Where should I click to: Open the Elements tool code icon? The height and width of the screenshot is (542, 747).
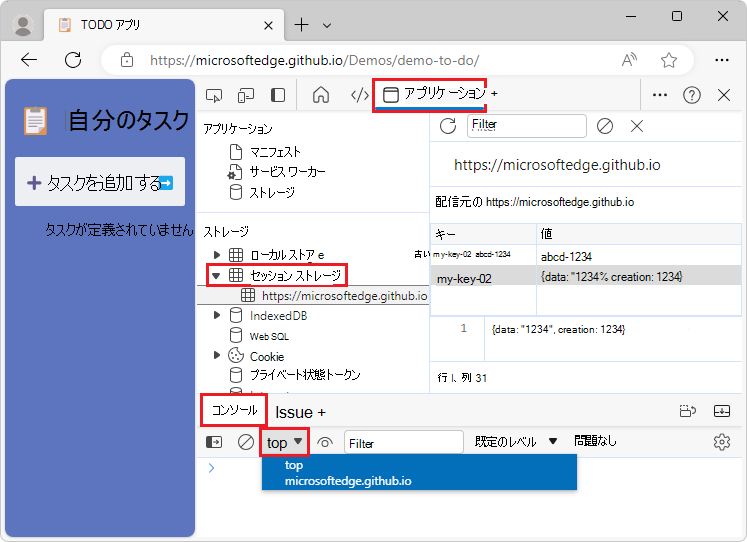pyautogui.click(x=359, y=95)
